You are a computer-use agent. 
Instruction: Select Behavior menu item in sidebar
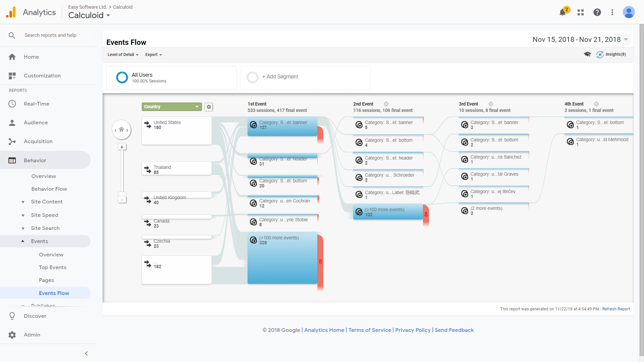[35, 160]
